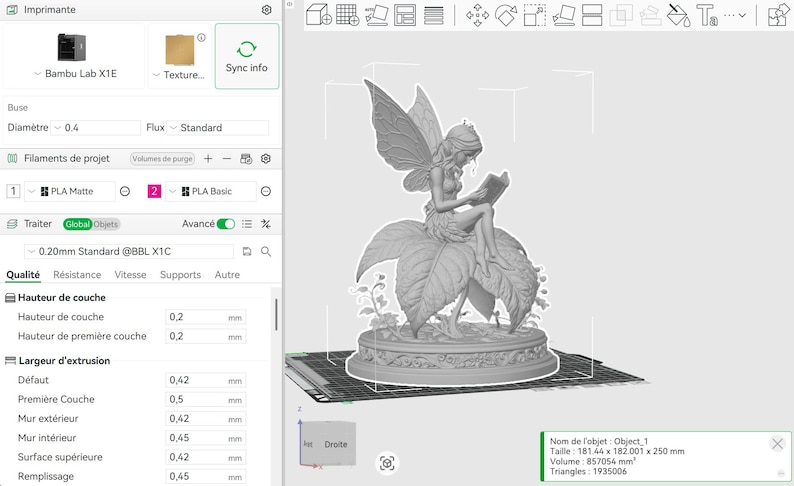The width and height of the screenshot is (794, 486).
Task: Click the Supports painting tool icon
Action: click(x=650, y=15)
